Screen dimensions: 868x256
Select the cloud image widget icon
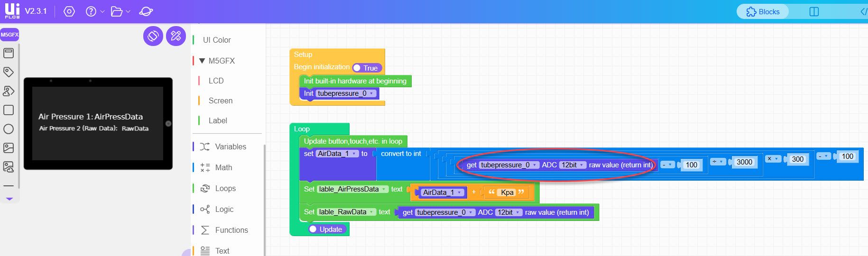[9, 167]
